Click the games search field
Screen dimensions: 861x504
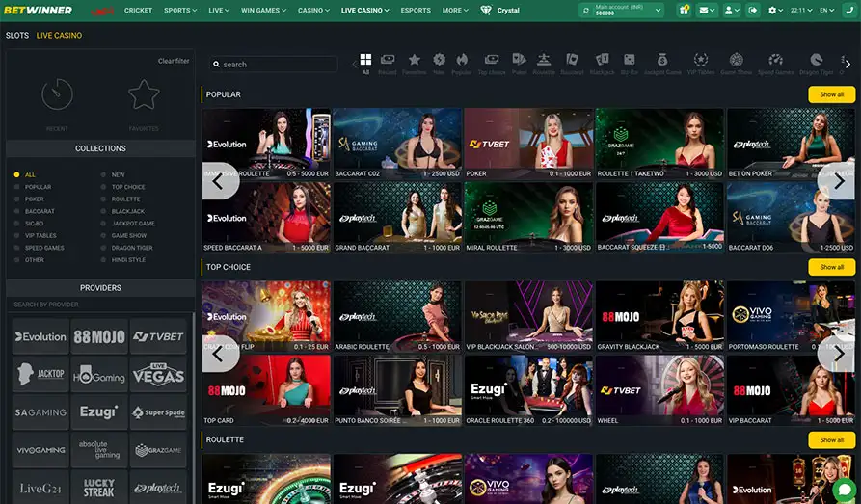pos(273,65)
